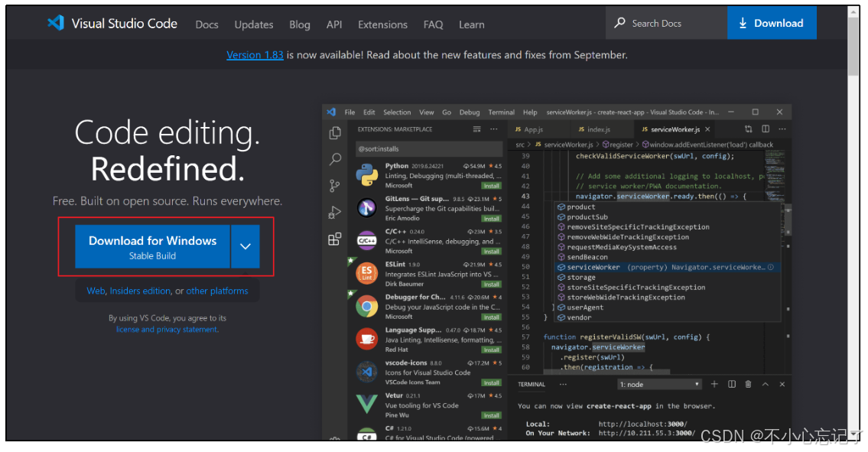
Task: Install the Python extension
Action: pyautogui.click(x=493, y=184)
